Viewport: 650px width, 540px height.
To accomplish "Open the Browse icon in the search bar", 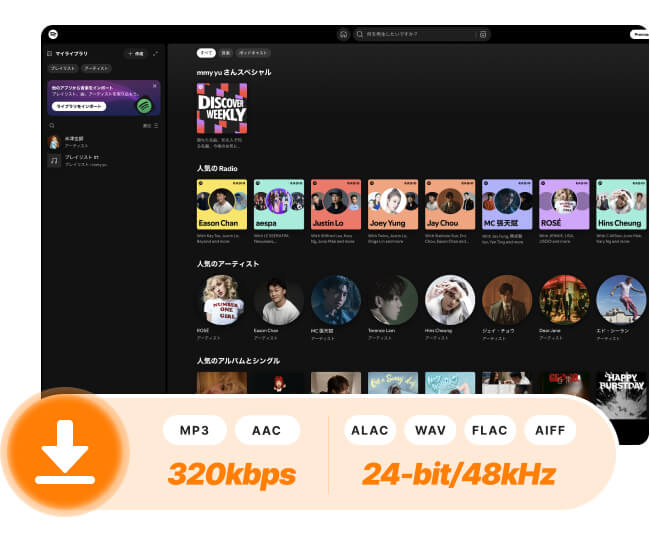I will (x=483, y=34).
